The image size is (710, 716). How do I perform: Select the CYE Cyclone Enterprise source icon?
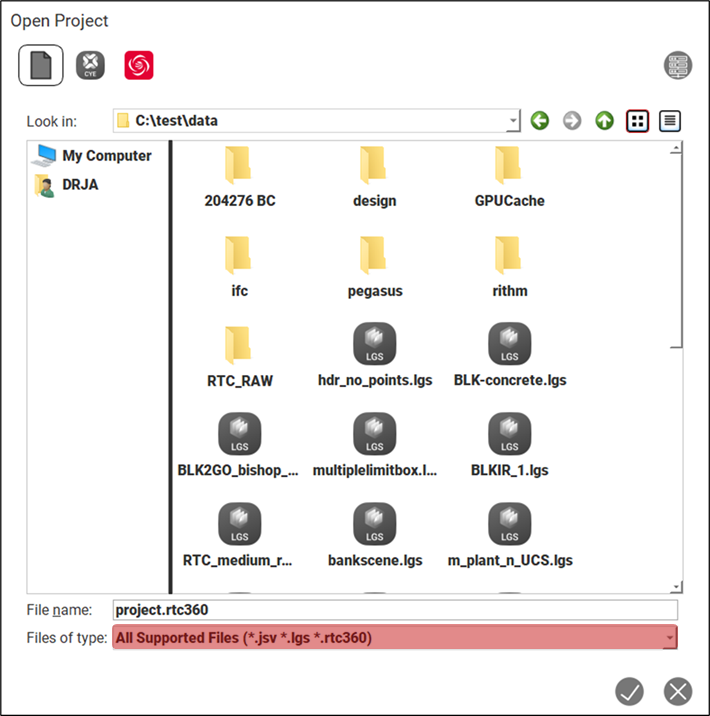[90, 65]
